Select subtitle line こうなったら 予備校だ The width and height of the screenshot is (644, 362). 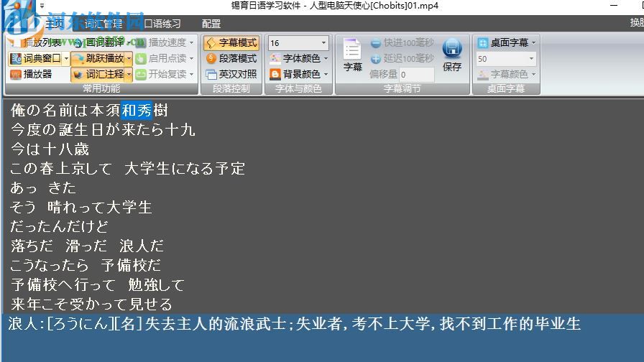(86, 265)
